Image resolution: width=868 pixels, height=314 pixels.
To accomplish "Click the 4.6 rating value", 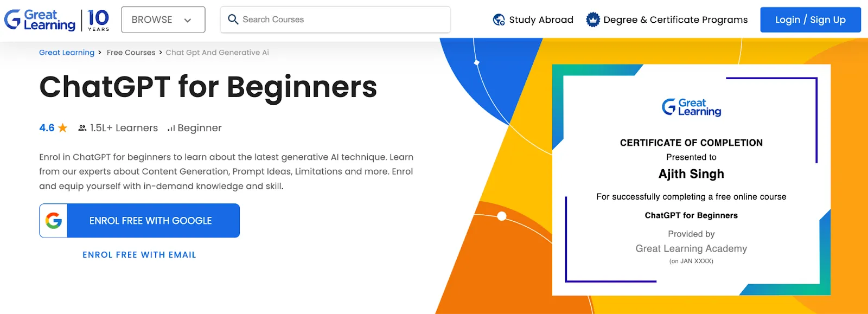I will point(47,128).
